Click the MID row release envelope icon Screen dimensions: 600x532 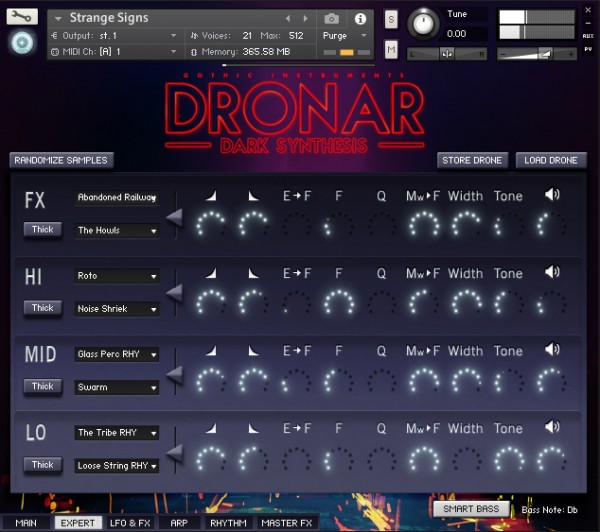(253, 351)
